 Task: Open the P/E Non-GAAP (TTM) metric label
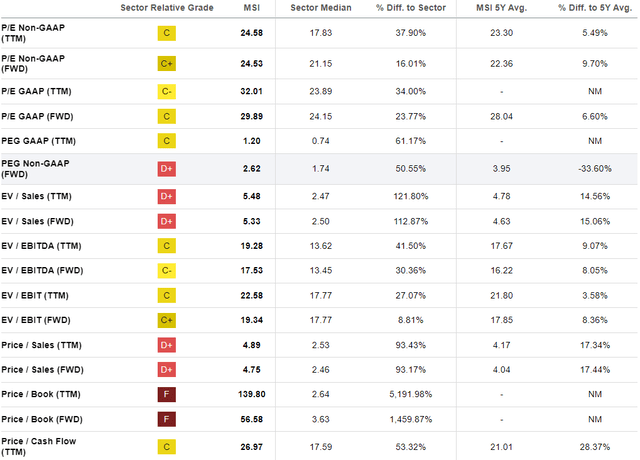coord(33,33)
